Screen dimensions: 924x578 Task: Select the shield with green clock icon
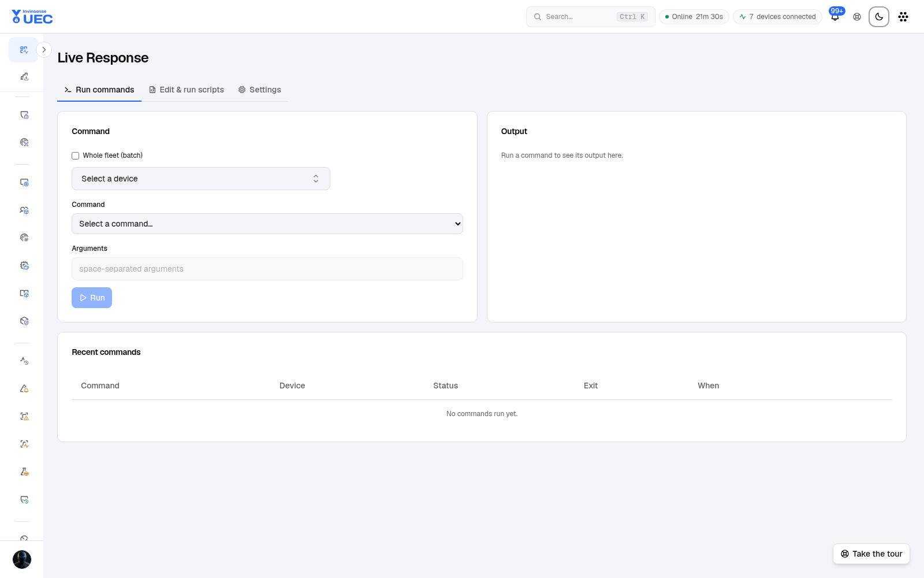pyautogui.click(x=24, y=499)
